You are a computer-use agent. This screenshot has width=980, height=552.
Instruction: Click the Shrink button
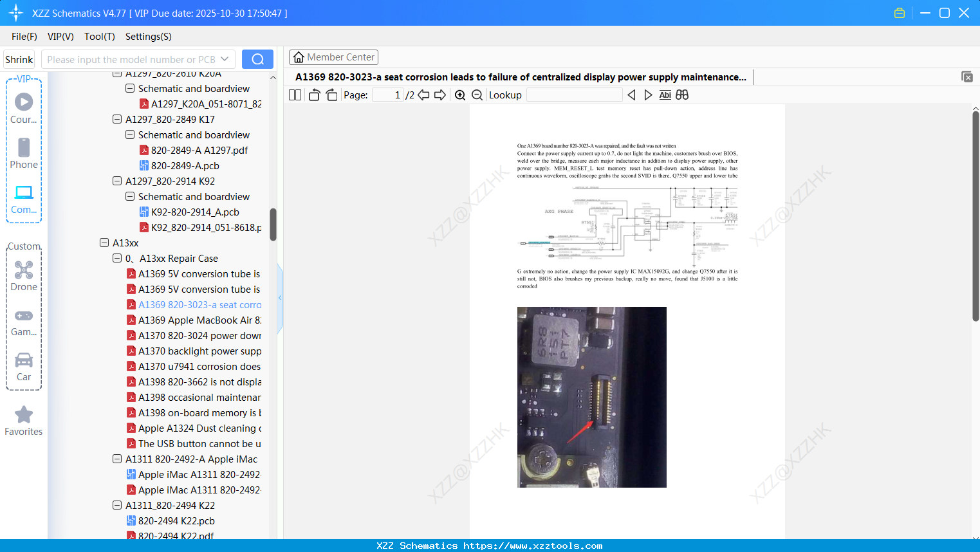click(x=19, y=59)
